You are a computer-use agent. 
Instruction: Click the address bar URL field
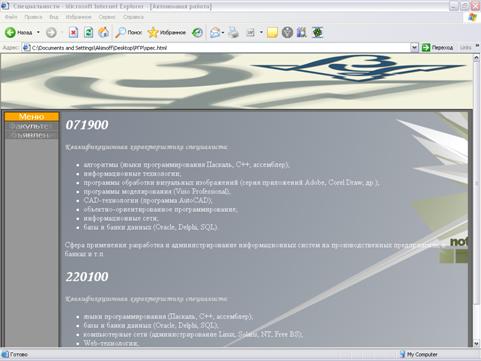point(216,48)
